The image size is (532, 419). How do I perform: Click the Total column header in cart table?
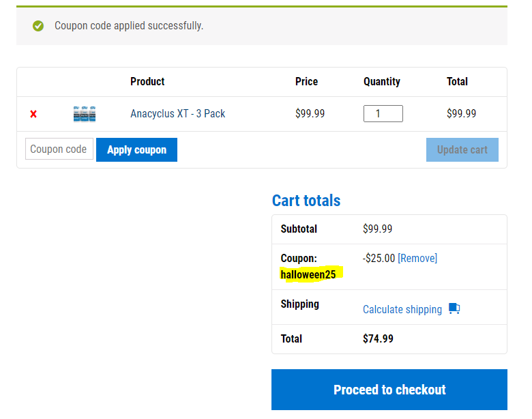[457, 81]
